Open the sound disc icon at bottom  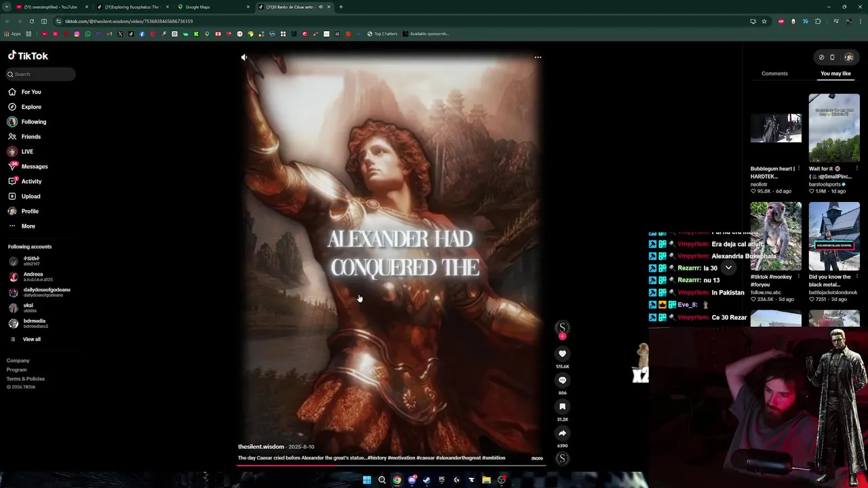pyautogui.click(x=562, y=459)
